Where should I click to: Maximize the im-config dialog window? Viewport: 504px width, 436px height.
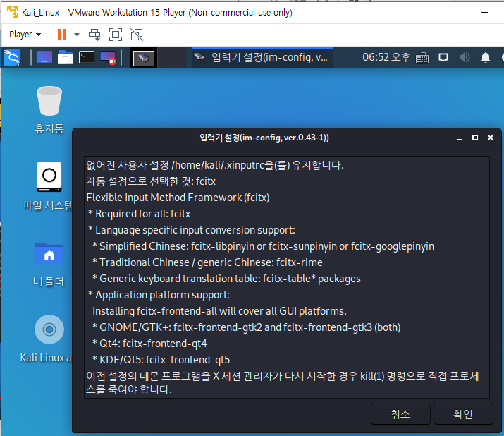click(x=475, y=138)
